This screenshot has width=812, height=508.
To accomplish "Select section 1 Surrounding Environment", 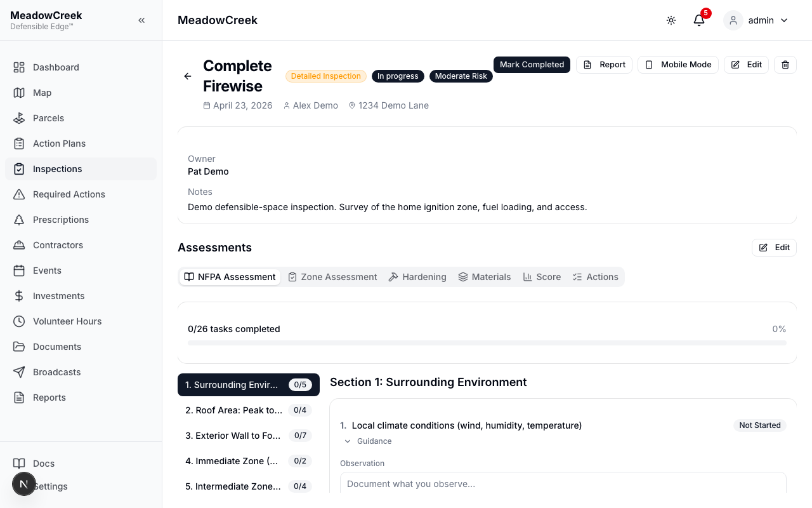I will [x=249, y=385].
